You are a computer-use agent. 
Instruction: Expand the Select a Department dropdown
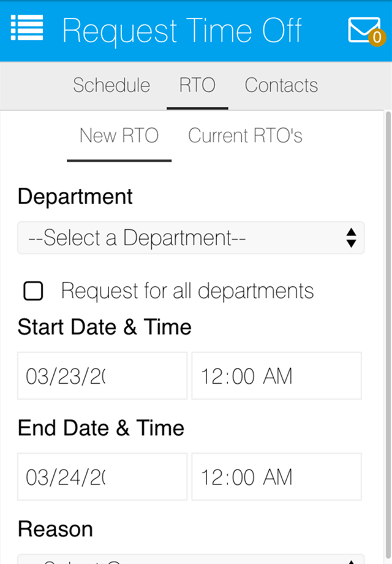(190, 238)
